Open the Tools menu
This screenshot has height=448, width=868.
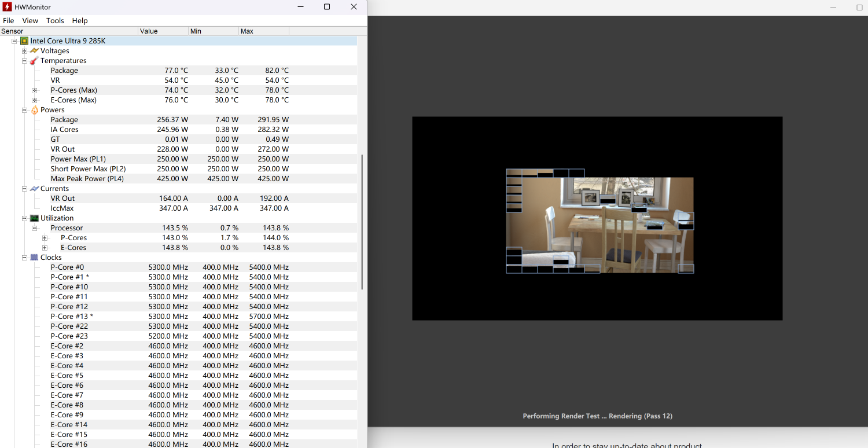(x=55, y=21)
